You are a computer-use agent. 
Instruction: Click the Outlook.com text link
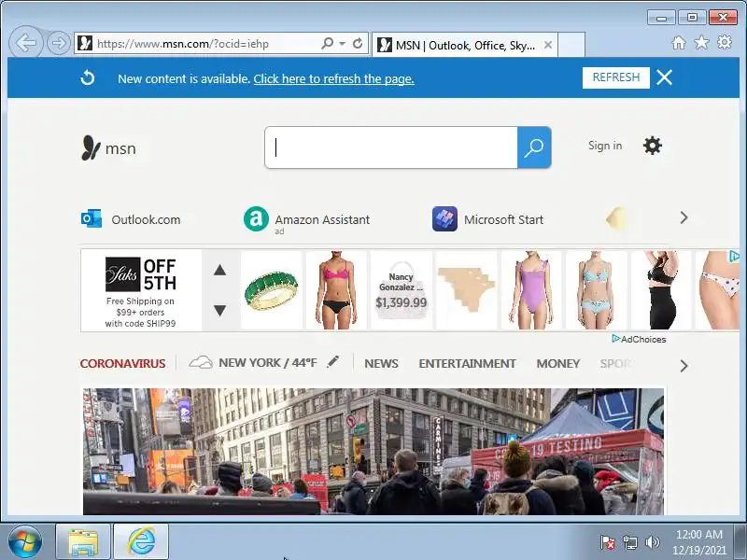[x=146, y=219]
